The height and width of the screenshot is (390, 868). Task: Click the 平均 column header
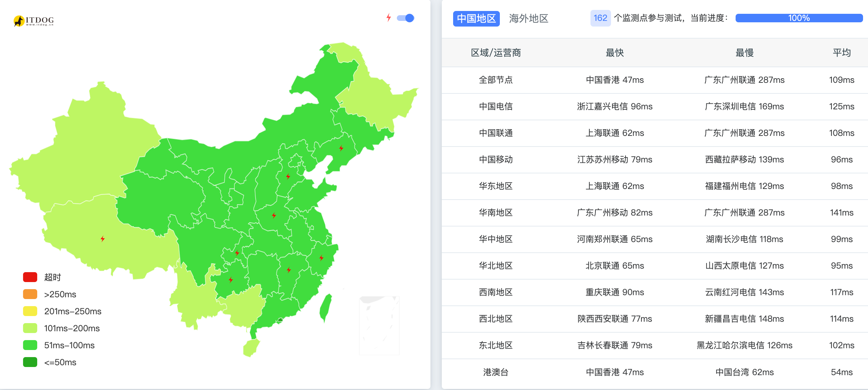[x=841, y=53]
